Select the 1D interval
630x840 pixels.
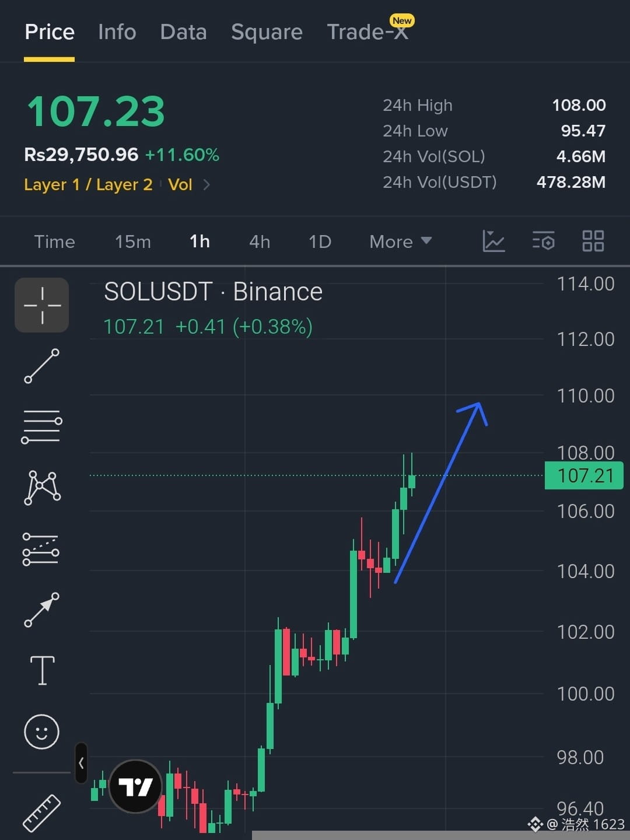point(320,242)
